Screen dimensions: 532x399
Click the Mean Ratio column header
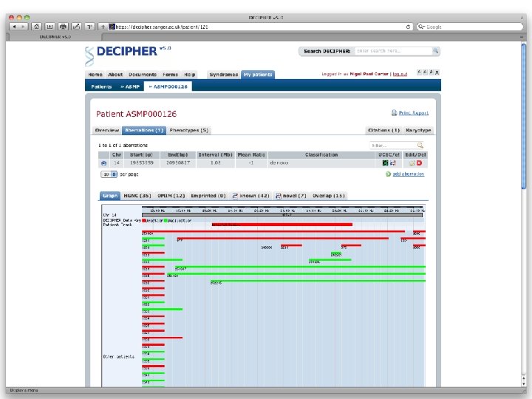coord(251,154)
